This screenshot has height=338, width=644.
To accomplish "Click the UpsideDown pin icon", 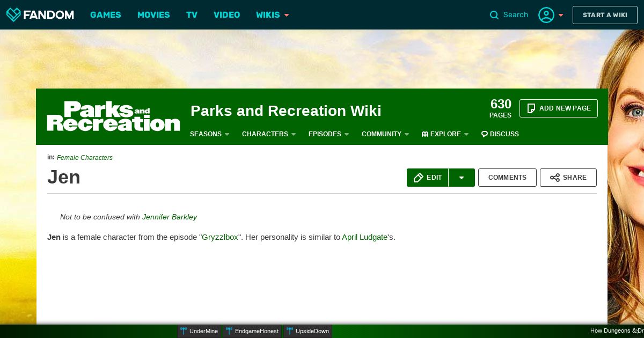I will pos(290,331).
